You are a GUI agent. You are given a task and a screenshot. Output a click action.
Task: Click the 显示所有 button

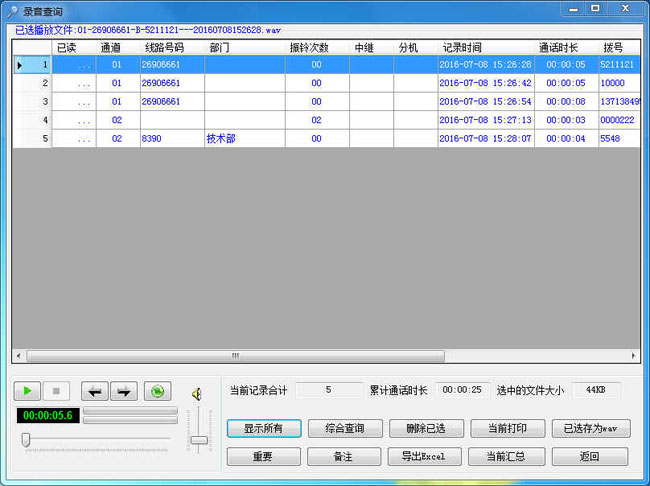point(263,429)
